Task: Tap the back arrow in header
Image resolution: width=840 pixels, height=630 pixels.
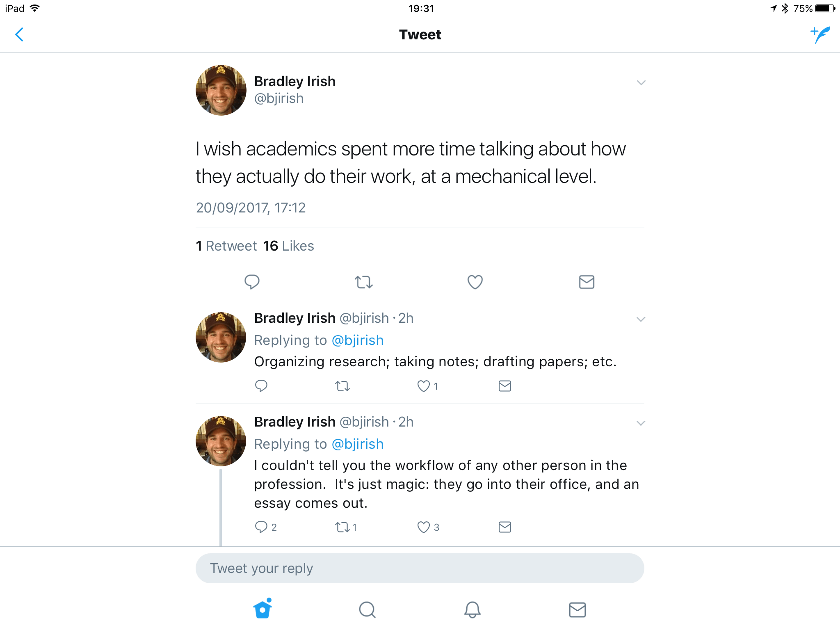Action: click(19, 34)
